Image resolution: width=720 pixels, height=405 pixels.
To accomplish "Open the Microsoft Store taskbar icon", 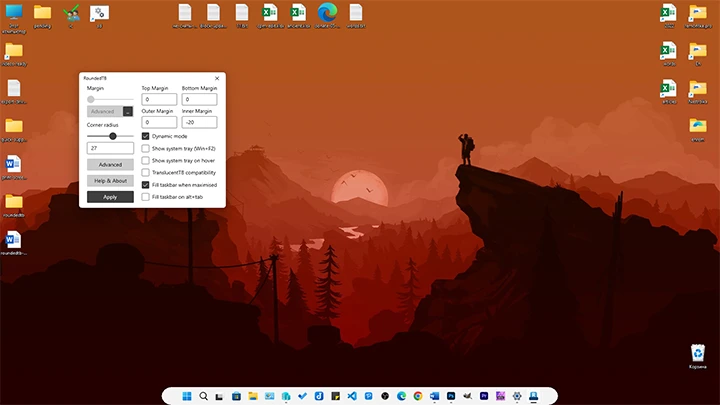I will (x=236, y=396).
